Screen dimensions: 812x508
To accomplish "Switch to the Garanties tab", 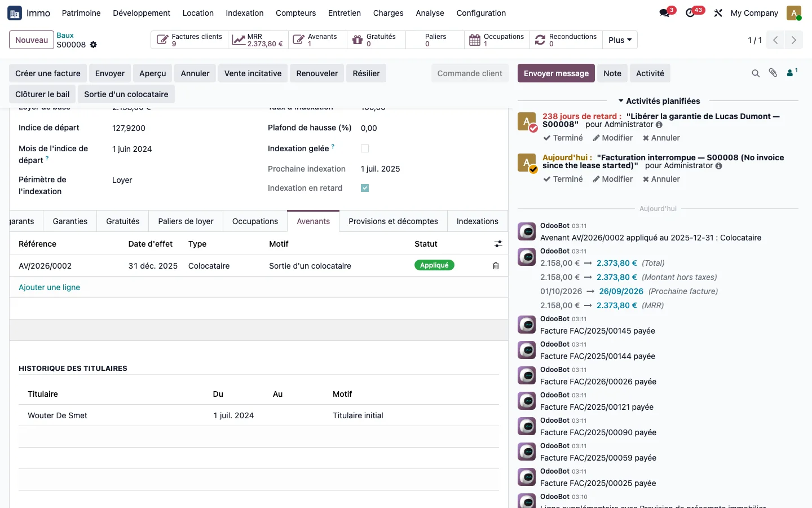I will [x=70, y=221].
